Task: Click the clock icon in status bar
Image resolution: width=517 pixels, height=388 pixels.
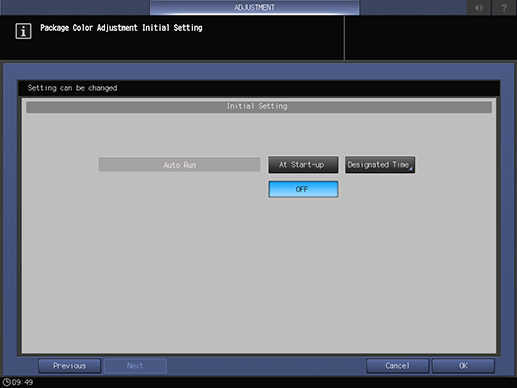Action: (6, 382)
